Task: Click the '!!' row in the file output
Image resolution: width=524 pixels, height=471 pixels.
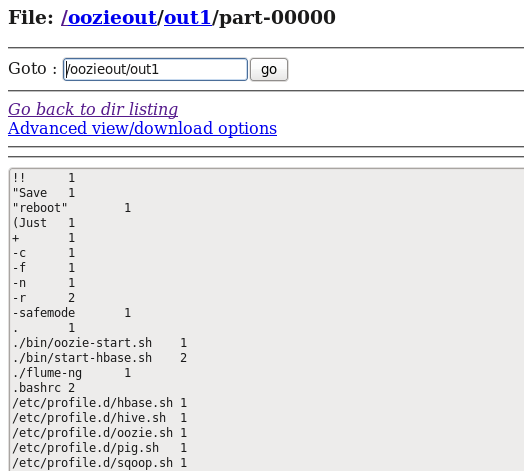Action: coord(43,178)
